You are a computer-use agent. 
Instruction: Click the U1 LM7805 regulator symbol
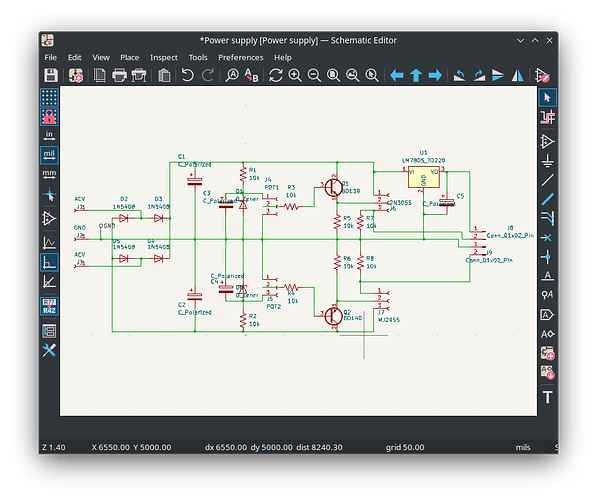423,177
